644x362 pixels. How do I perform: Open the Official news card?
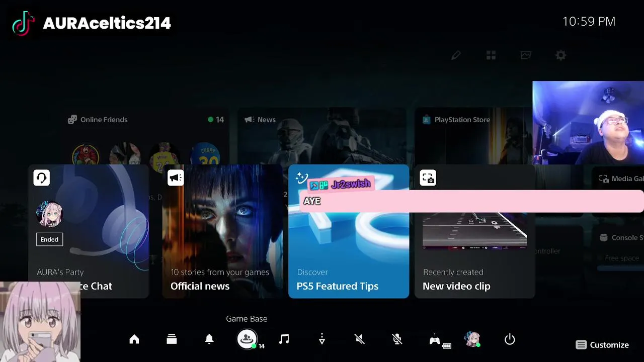click(x=222, y=231)
